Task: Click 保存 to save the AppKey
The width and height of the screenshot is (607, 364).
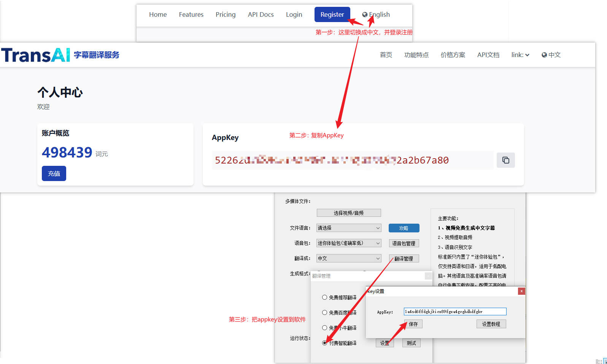Action: click(x=413, y=324)
